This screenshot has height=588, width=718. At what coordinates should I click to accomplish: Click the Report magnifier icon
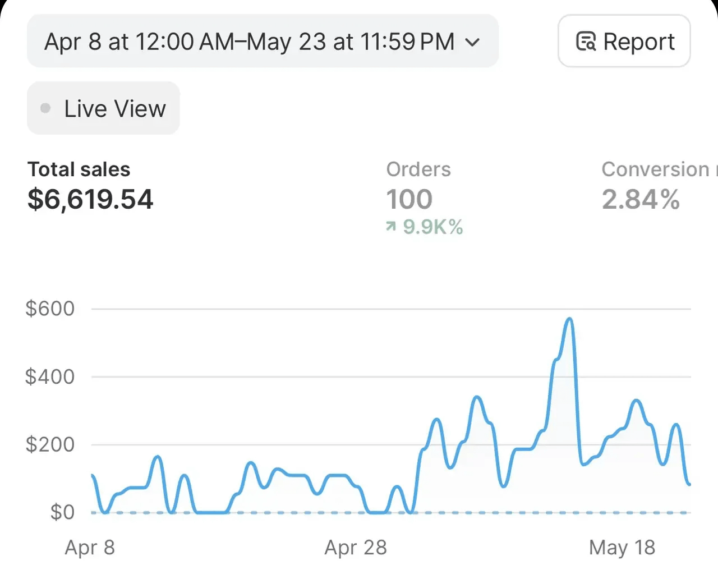[586, 42]
